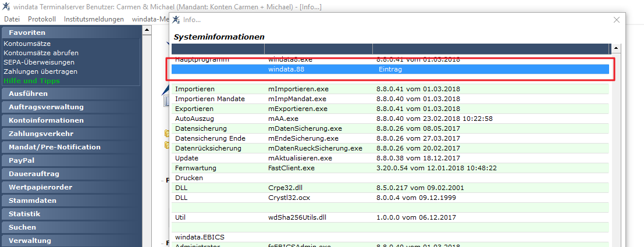Expand the Kontoinformationen section
644x247 pixels.
point(70,120)
